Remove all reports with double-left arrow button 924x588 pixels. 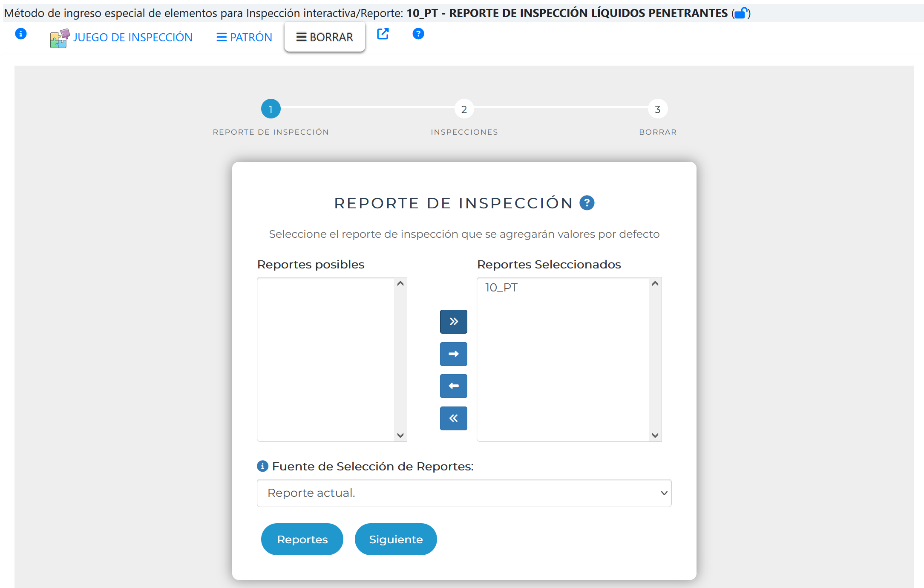tap(453, 418)
